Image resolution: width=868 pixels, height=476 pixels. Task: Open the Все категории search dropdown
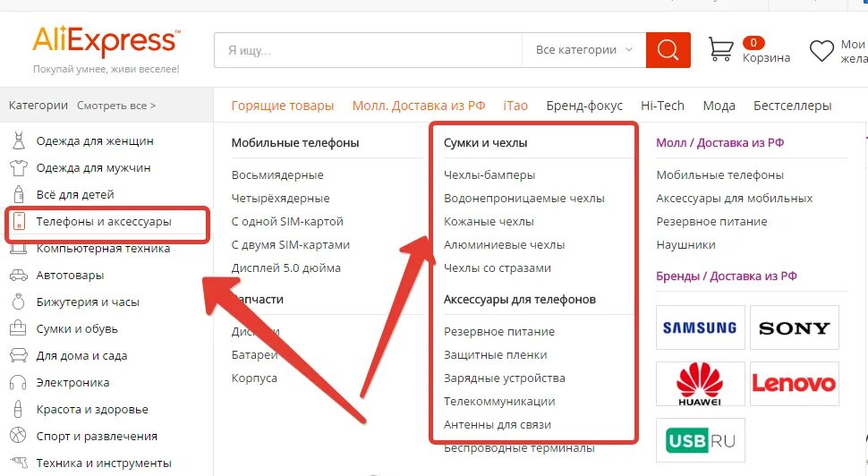click(x=584, y=50)
